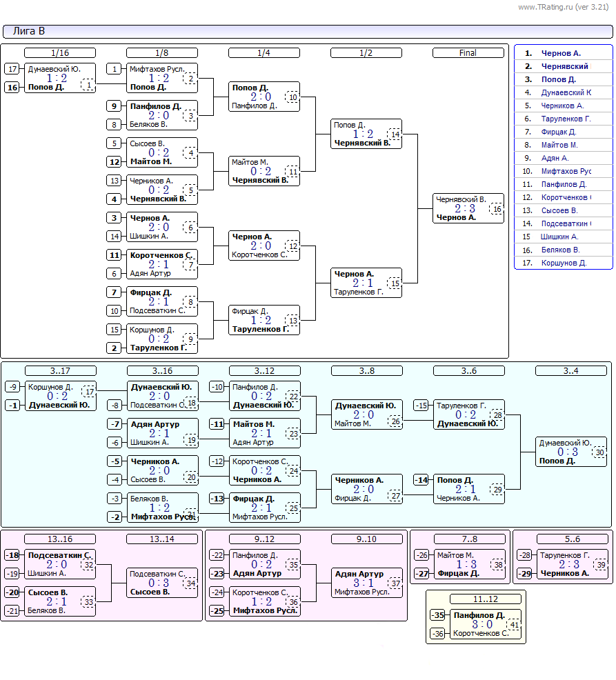The image size is (616, 680).
Task: Click the "1/8" round header
Action: [x=162, y=53]
